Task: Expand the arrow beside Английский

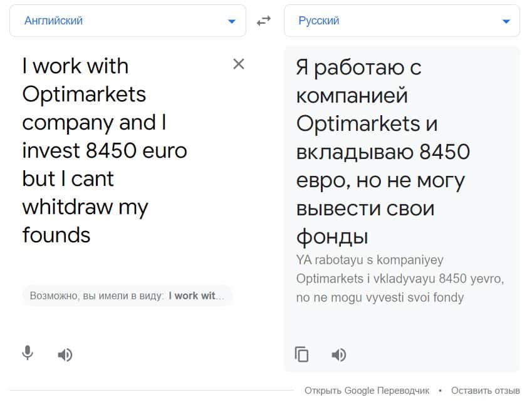Action: (x=232, y=22)
